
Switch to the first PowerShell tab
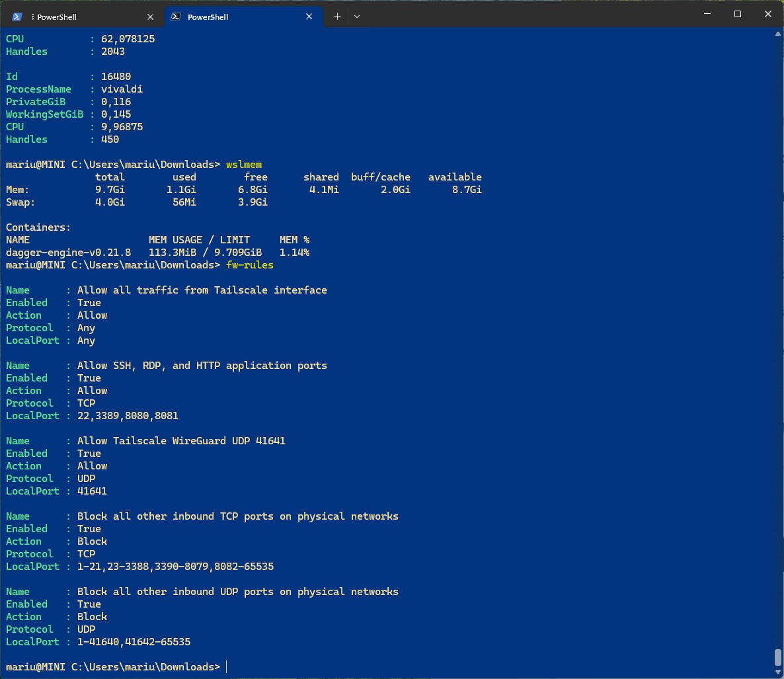(83, 17)
